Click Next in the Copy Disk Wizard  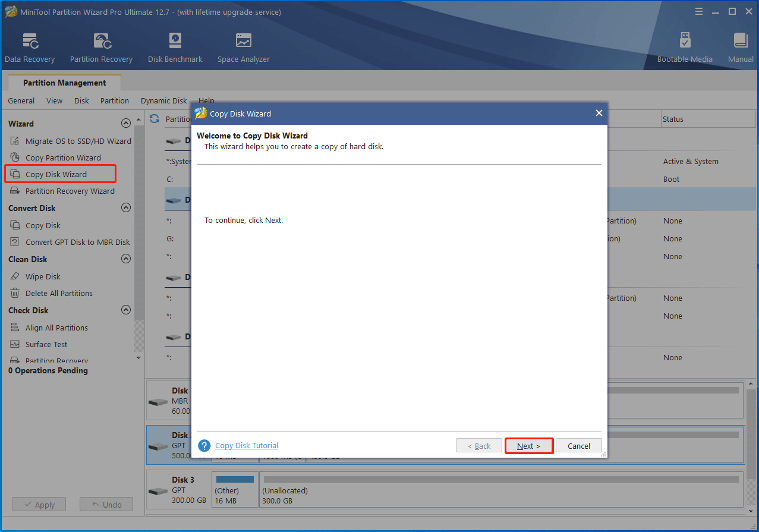528,445
